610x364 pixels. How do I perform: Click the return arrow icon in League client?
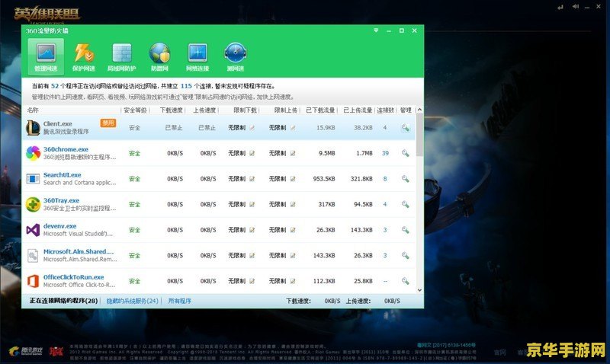tap(560, 7)
